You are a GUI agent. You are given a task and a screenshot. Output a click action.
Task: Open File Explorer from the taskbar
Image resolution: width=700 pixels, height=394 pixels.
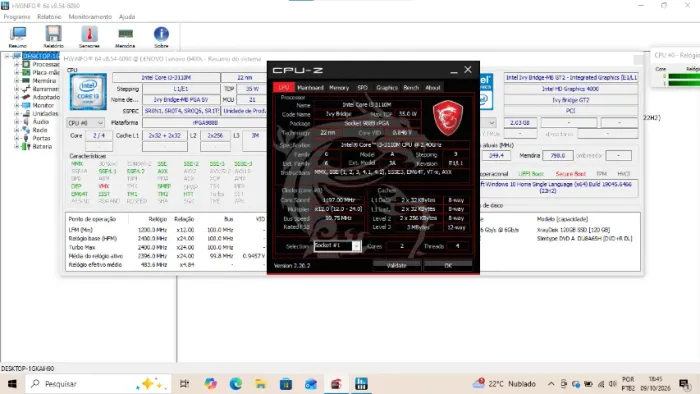pyautogui.click(x=261, y=384)
